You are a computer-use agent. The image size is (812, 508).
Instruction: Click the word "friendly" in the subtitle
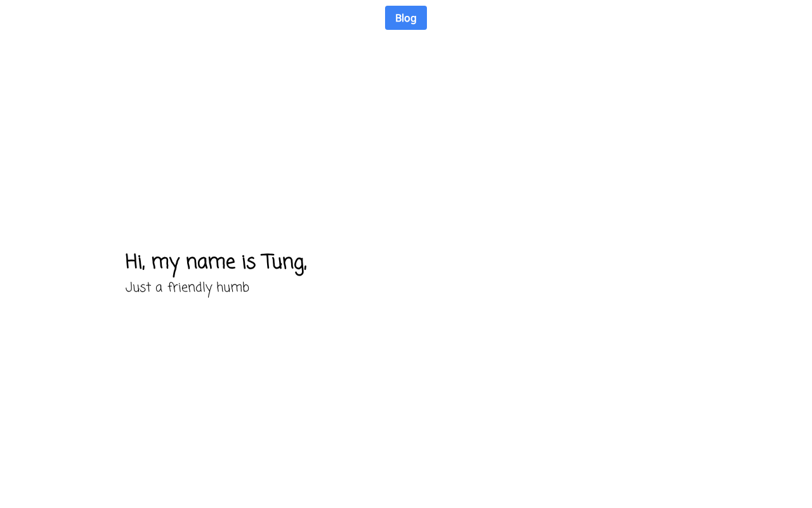tap(190, 288)
